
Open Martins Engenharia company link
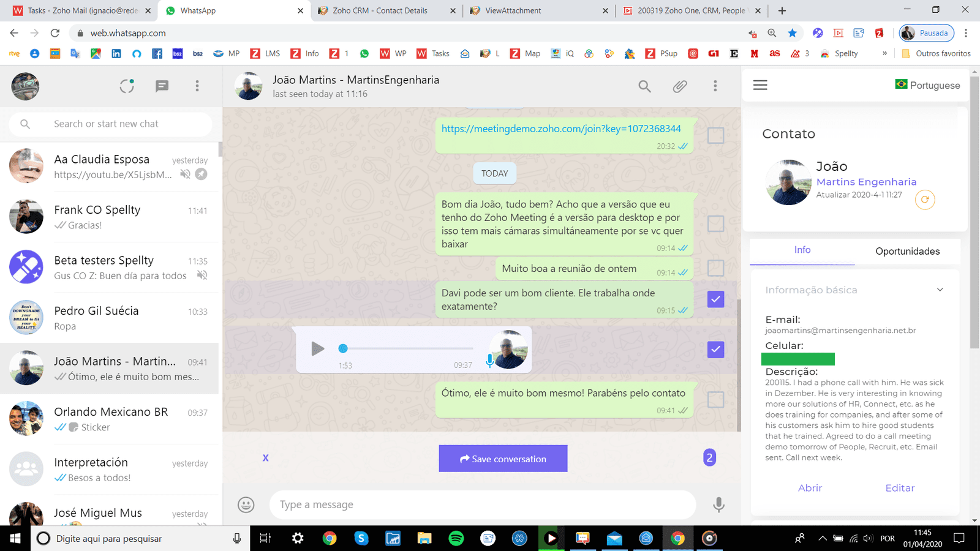pos(866,182)
